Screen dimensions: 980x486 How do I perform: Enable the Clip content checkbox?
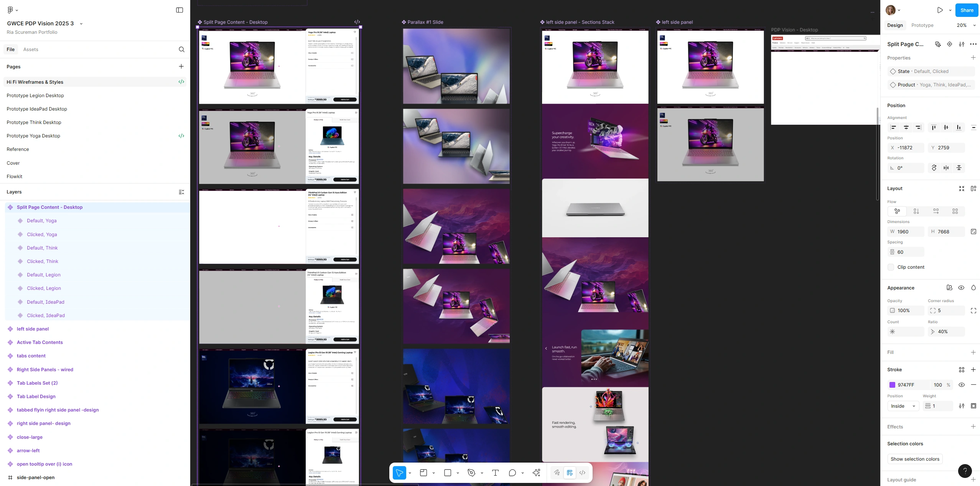pyautogui.click(x=891, y=267)
